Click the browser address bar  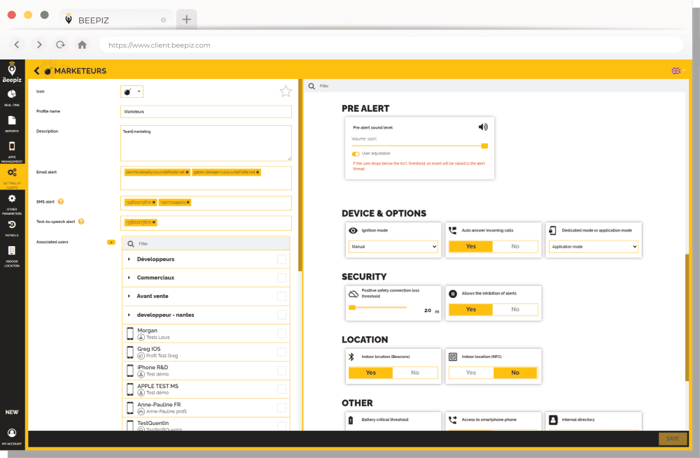click(391, 45)
